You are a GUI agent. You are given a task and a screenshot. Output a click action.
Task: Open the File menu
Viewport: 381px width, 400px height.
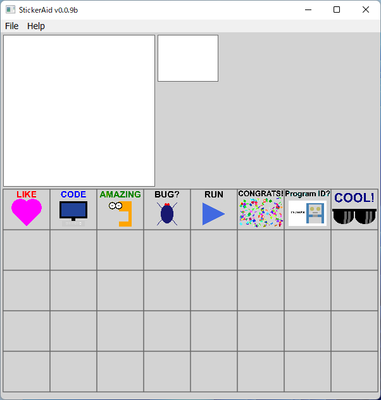[12, 26]
